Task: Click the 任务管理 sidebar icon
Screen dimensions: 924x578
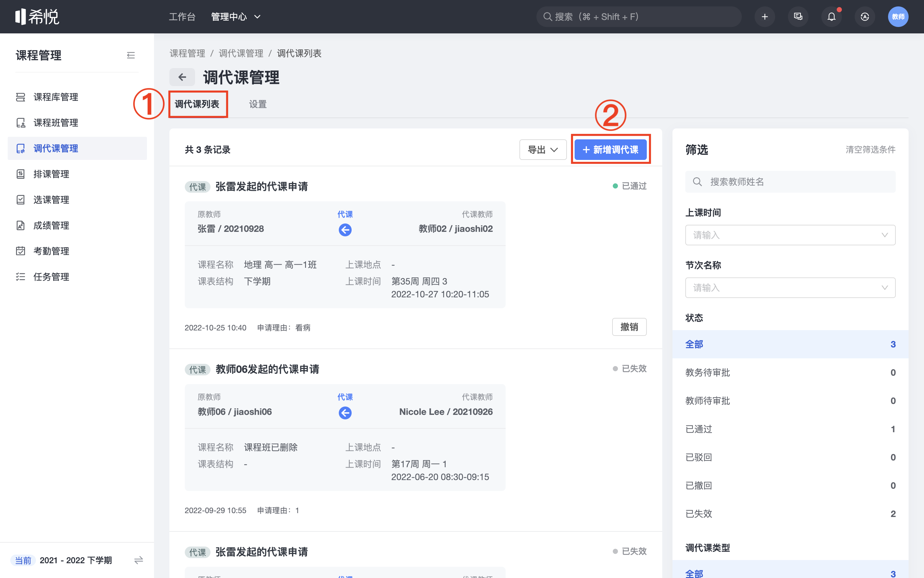Action: click(x=21, y=277)
